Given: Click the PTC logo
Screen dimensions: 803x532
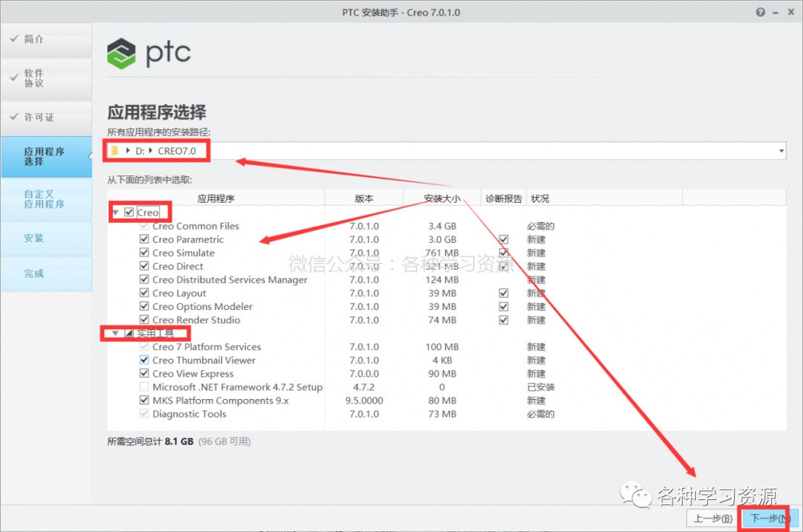Looking at the screenshot, I should 149,53.
